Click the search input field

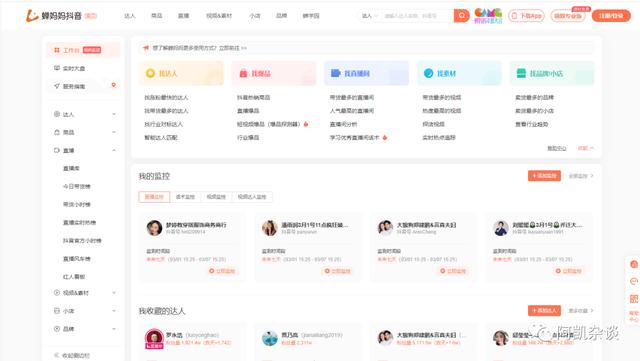[x=417, y=16]
